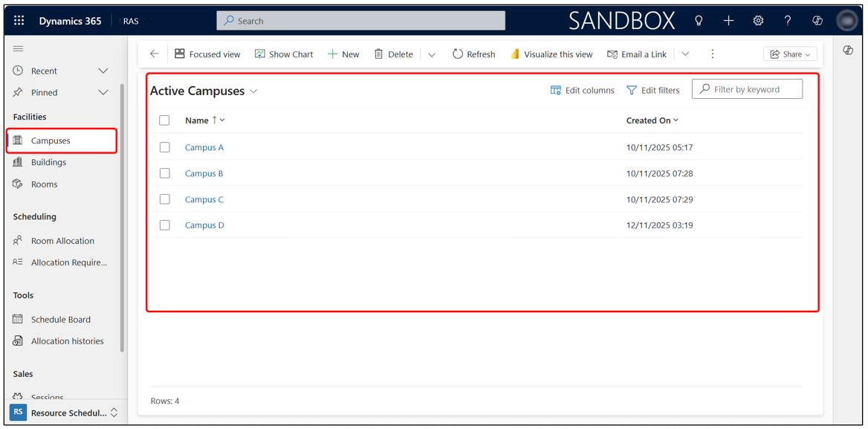Viewport: 868px width, 429px height.
Task: Click the Refresh button
Action: coord(473,54)
